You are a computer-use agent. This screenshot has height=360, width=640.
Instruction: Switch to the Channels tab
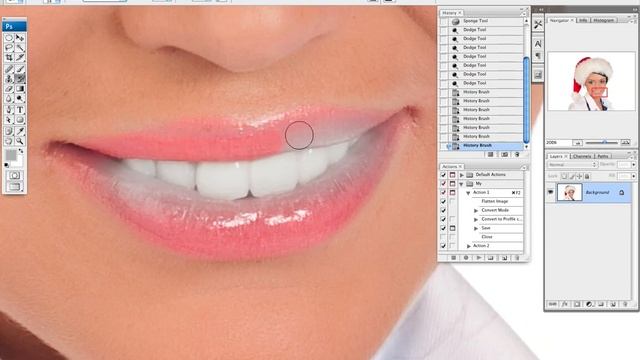pos(582,156)
